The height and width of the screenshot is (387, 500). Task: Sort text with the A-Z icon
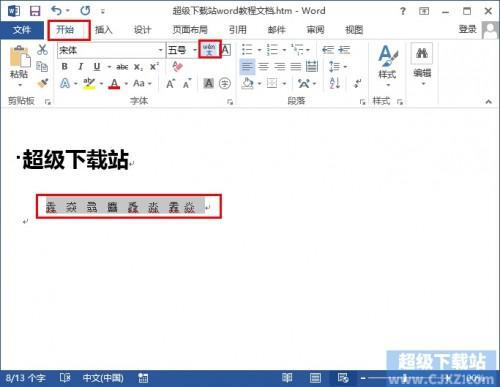coord(335,83)
